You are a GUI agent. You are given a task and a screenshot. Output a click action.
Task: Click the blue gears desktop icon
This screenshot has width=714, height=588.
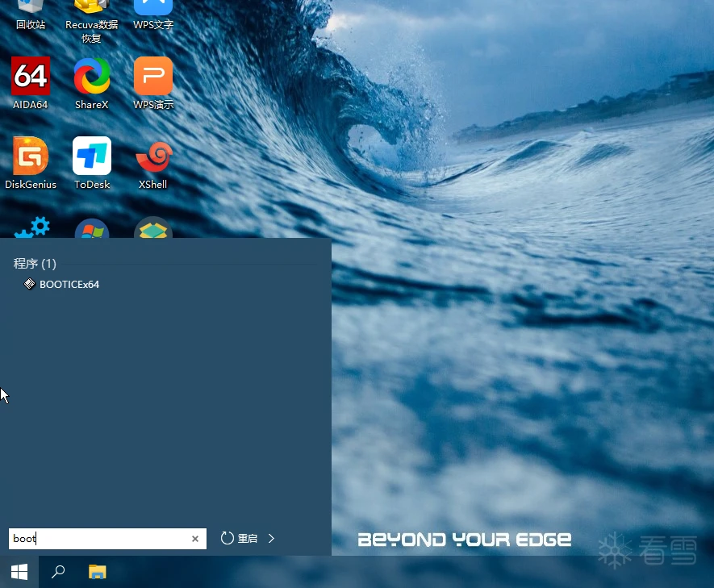(31, 227)
